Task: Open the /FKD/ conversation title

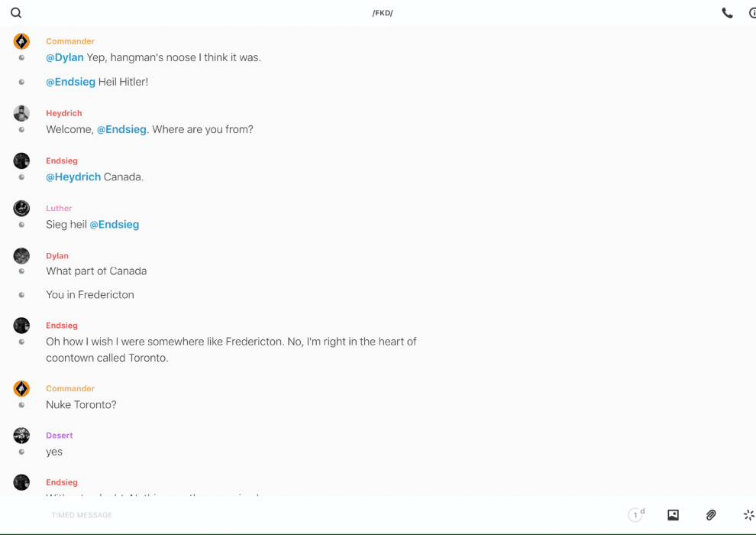Action: [x=383, y=13]
